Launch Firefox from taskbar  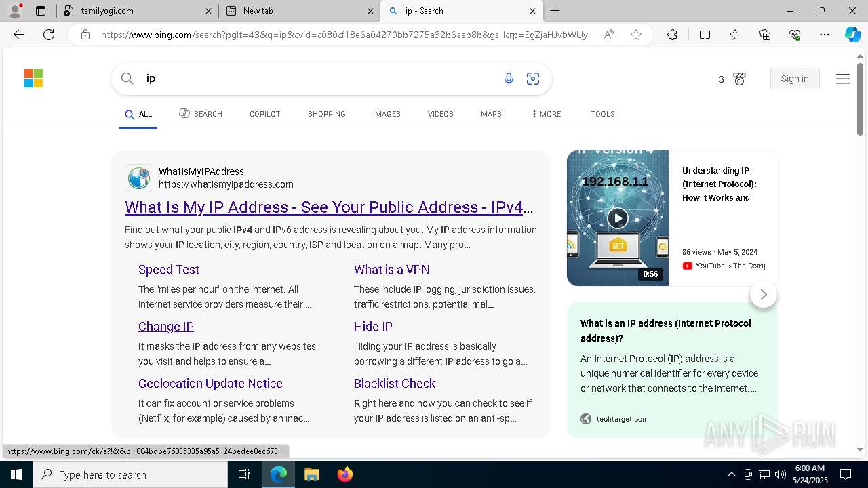[x=344, y=474]
